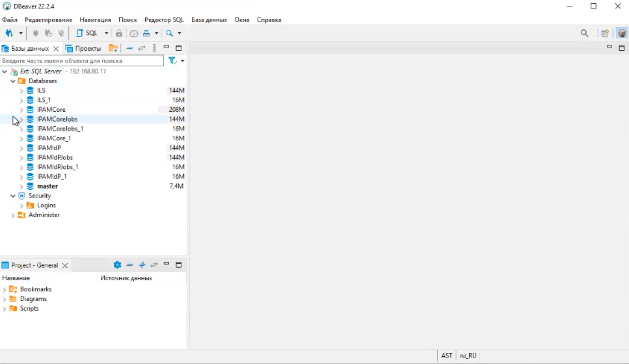Click the project panel settings gear icon
The image size is (629, 364).
click(117, 265)
